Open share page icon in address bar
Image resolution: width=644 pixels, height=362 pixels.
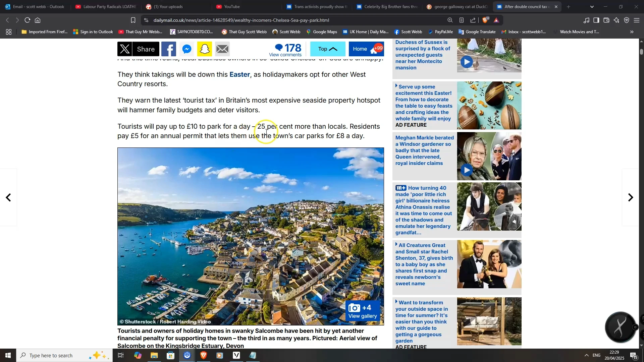point(473,20)
